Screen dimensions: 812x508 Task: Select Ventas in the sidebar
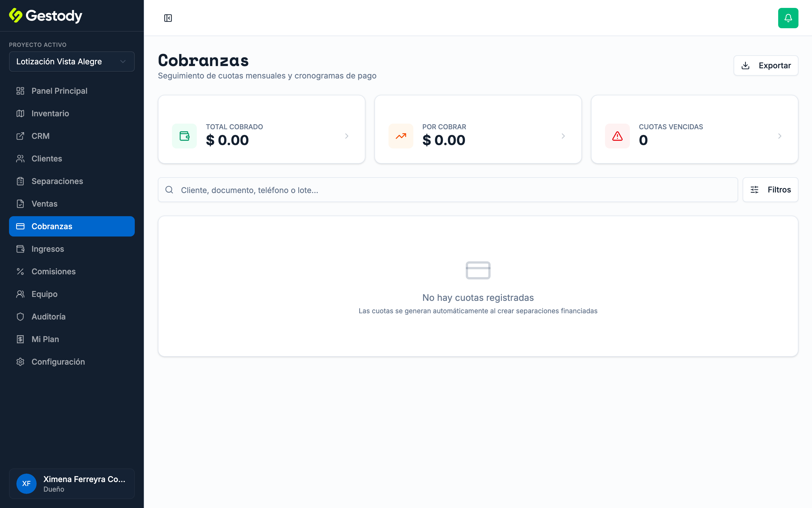[x=72, y=204]
